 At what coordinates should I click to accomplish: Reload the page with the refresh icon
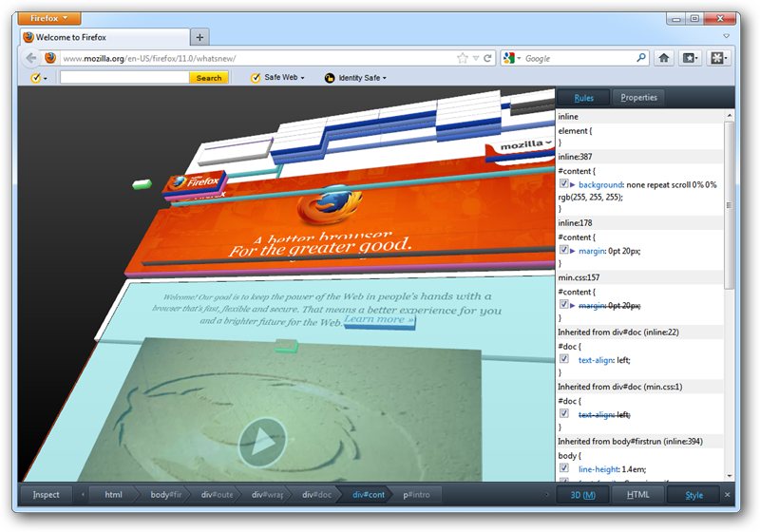tap(487, 58)
